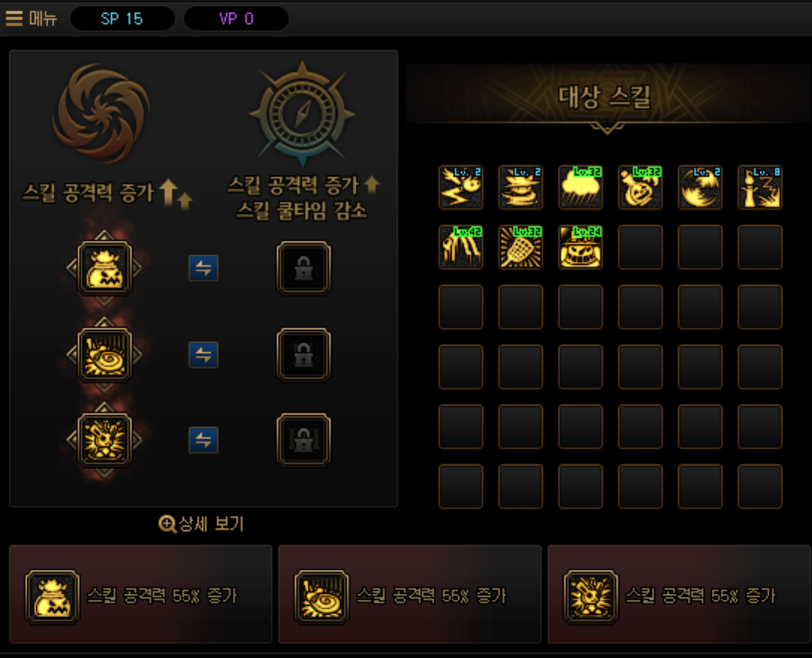Screen dimensions: 812x658
Task: Open 상세 보기 detail view
Action: tap(201, 524)
